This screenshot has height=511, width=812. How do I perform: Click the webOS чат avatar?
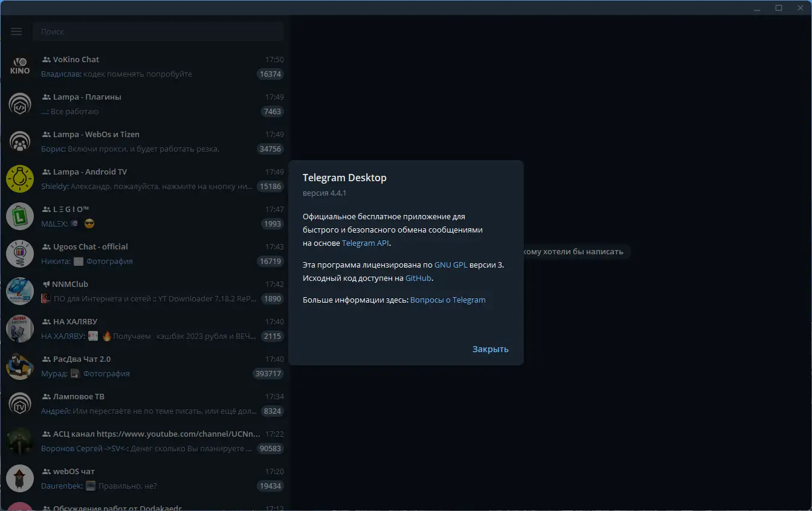(x=19, y=478)
